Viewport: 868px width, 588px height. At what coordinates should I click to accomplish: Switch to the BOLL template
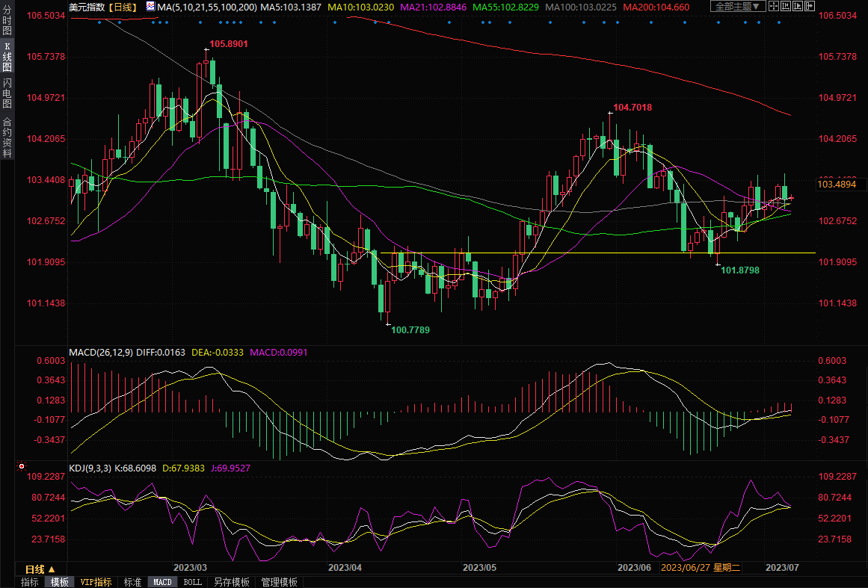tap(192, 582)
